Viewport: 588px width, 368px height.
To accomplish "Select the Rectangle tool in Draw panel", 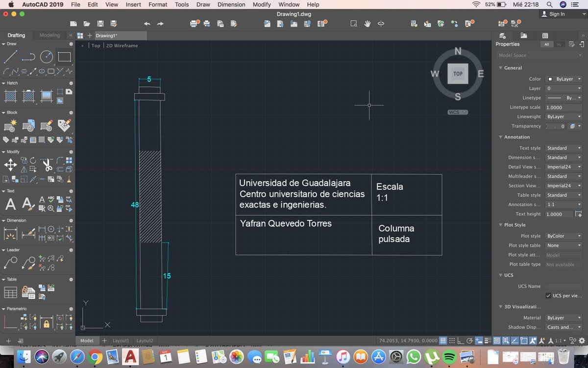I will [64, 57].
